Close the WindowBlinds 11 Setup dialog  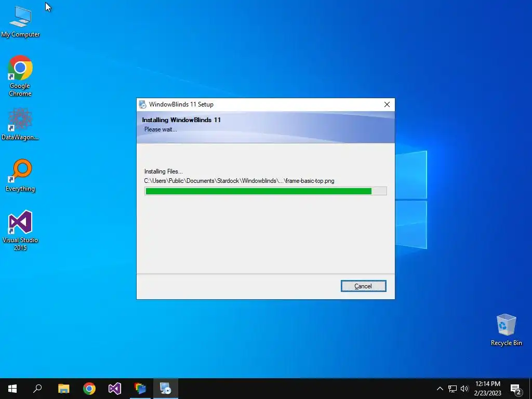point(387,104)
